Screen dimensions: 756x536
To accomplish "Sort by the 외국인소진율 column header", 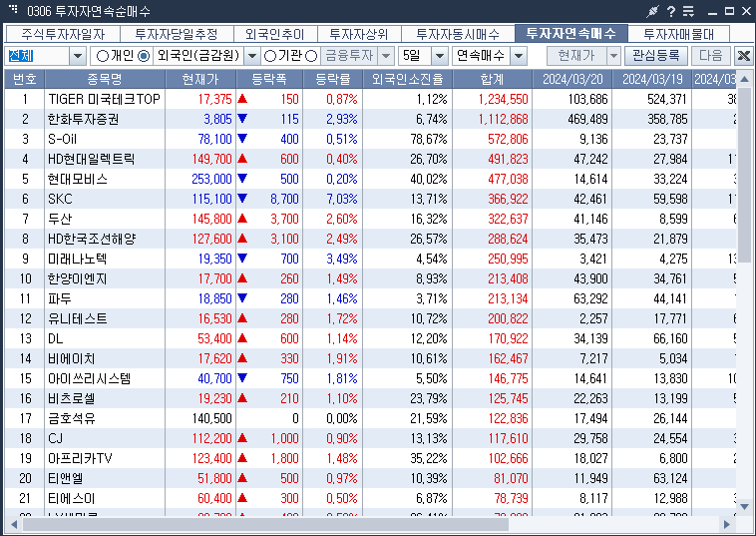I will click(x=407, y=79).
